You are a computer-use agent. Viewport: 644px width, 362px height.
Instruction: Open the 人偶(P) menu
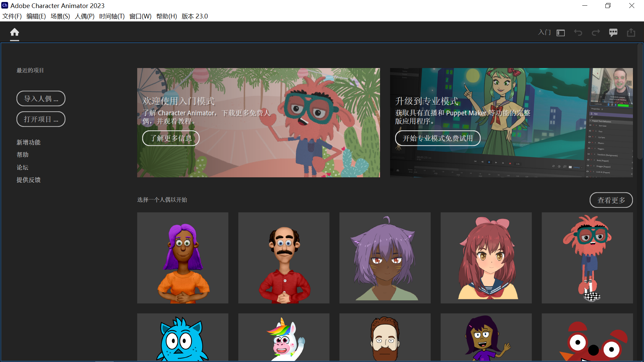coord(85,16)
